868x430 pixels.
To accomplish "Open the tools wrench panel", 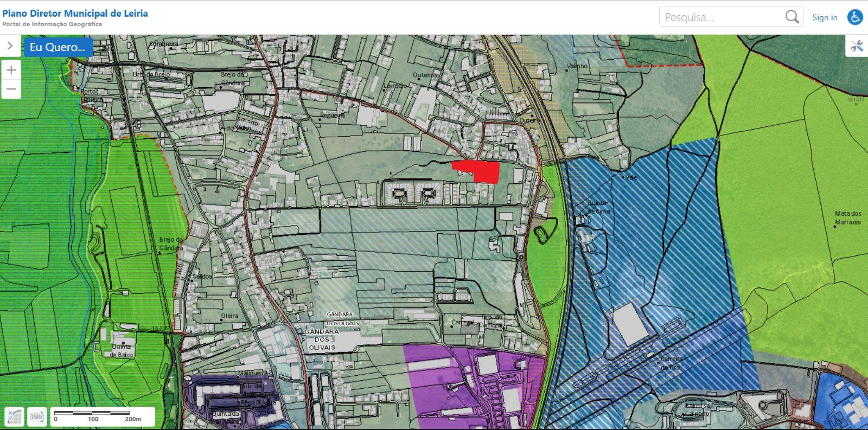I will pos(857,46).
